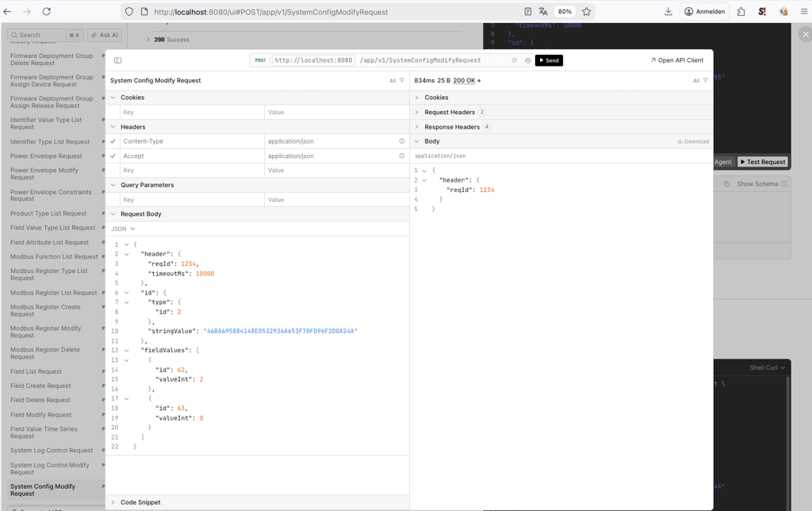The image size is (812, 511).
Task: Fold line 2 header object in request body
Action: pos(126,255)
